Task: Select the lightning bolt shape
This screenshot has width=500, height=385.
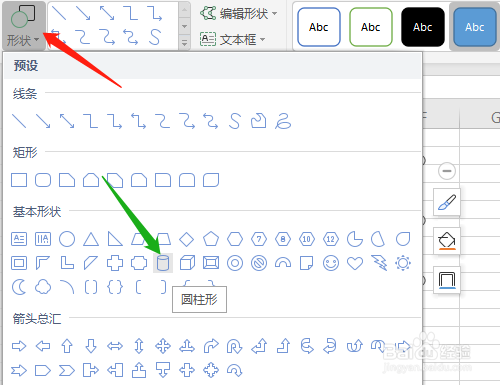Action: point(379,263)
